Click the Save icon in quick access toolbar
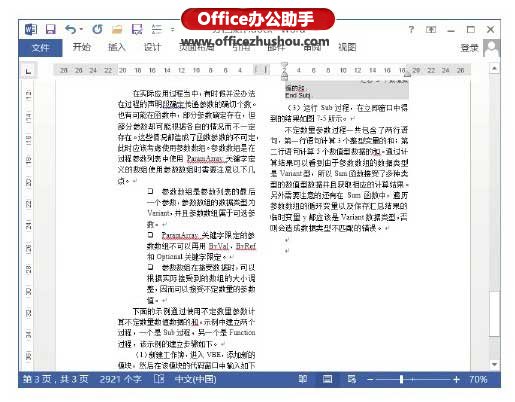 51,29
